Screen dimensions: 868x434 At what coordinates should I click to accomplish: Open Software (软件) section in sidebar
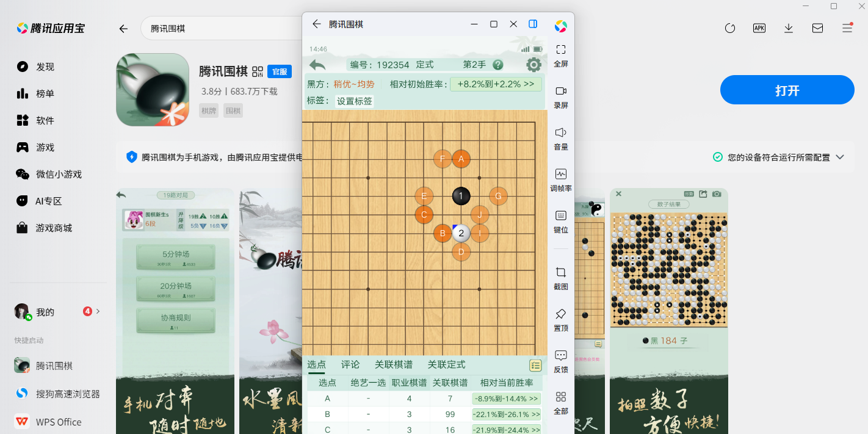tap(35, 120)
